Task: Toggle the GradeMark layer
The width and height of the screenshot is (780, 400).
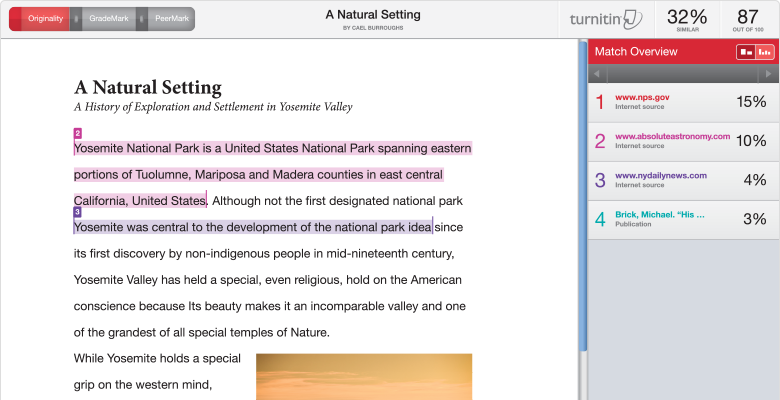Action: (x=107, y=18)
